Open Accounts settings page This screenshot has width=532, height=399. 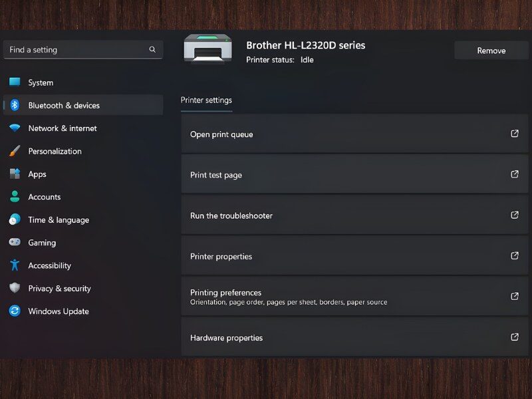(x=44, y=197)
